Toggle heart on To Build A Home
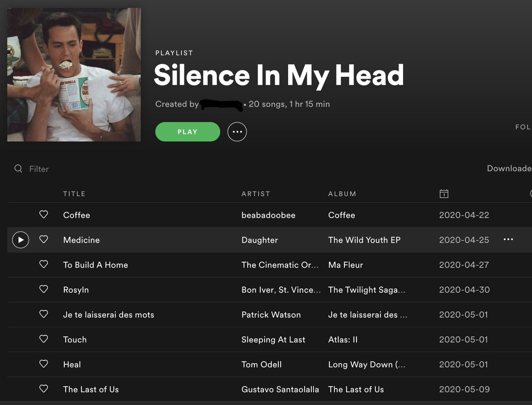The image size is (532, 405). [x=43, y=264]
